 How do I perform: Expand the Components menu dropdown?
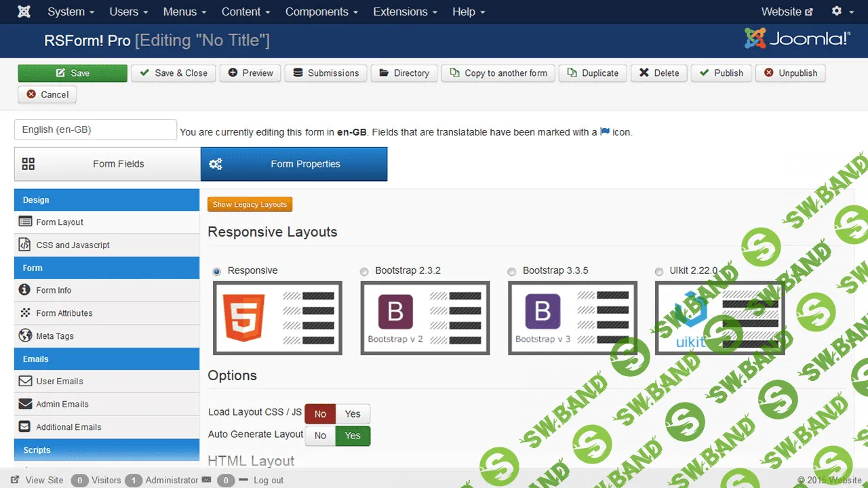(x=317, y=12)
